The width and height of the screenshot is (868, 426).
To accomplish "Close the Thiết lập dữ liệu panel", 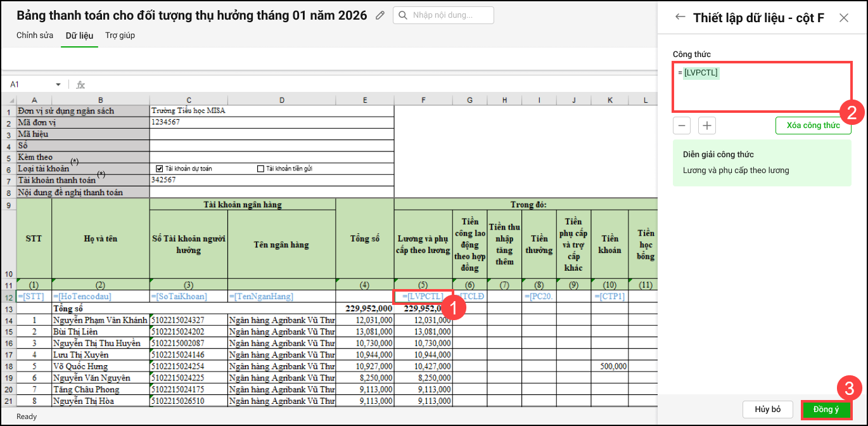I will click(x=844, y=18).
